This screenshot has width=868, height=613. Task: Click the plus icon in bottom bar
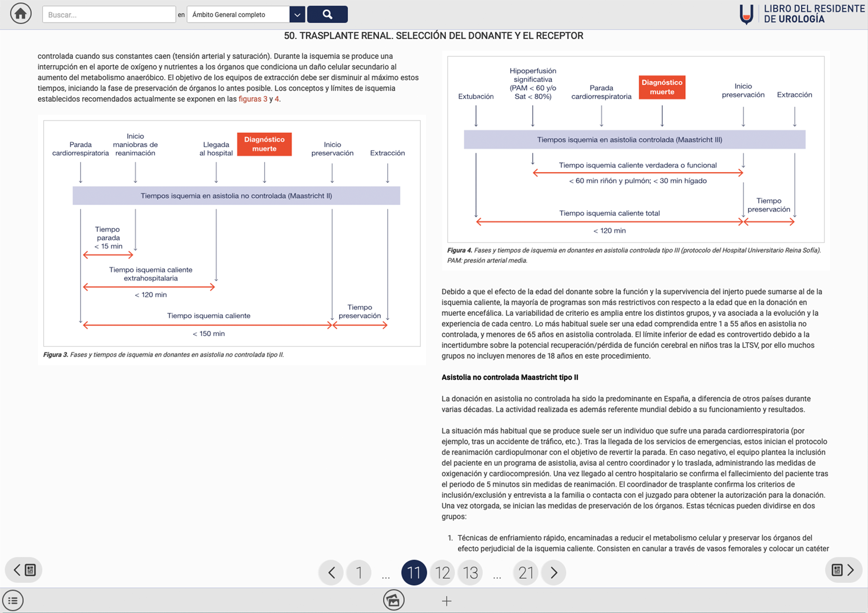(446, 601)
